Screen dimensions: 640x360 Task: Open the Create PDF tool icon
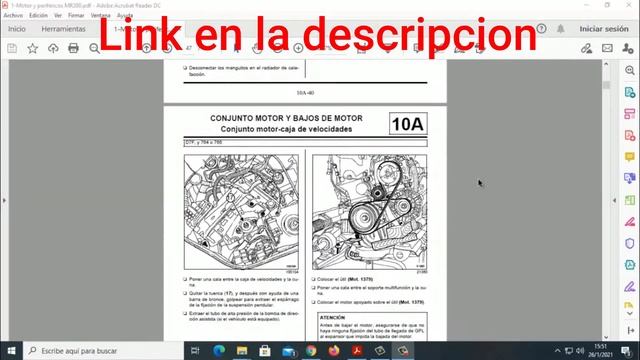(629, 136)
